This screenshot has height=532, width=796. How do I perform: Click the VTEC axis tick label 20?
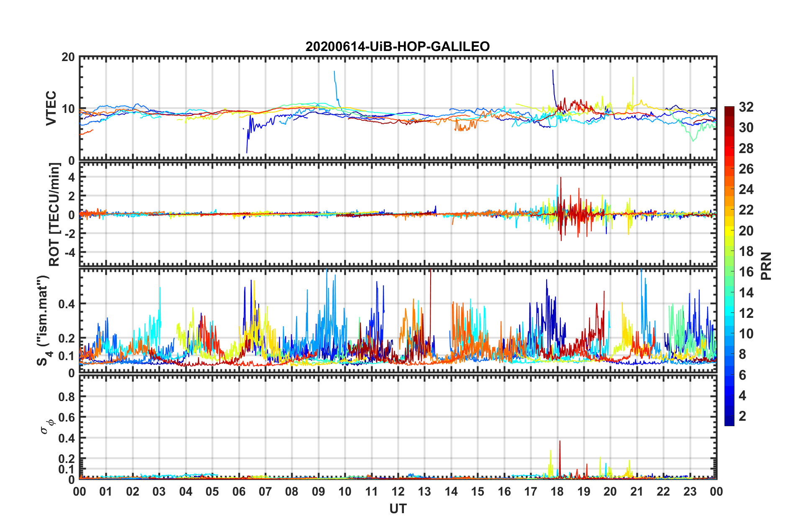pyautogui.click(x=68, y=57)
